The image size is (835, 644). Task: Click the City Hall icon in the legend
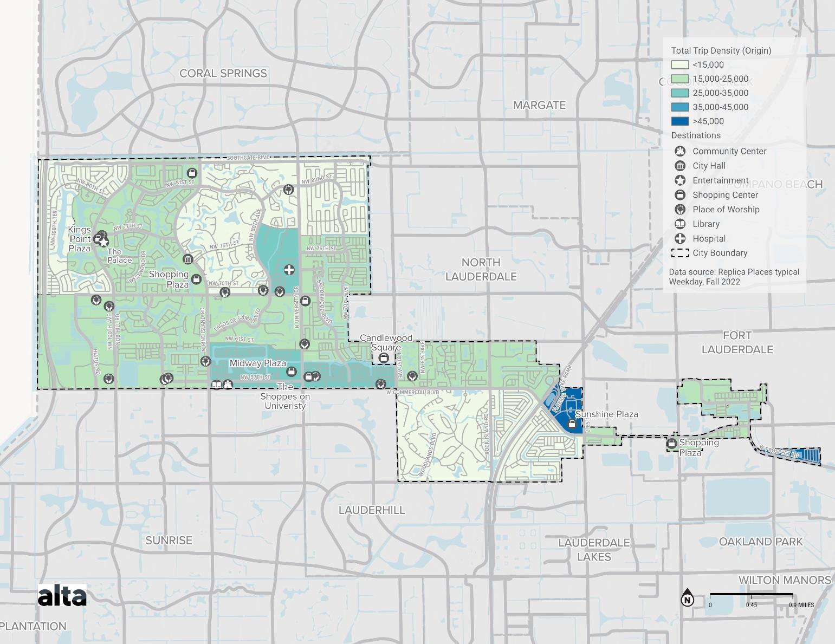[x=680, y=166]
